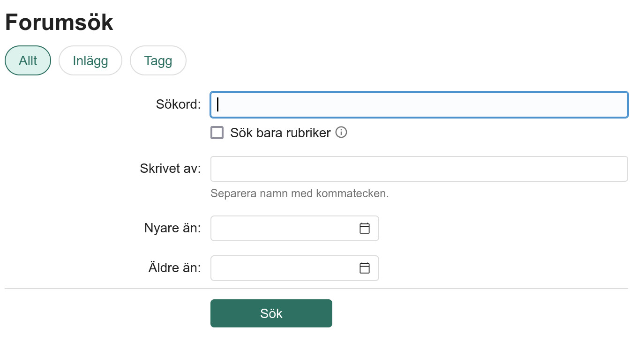Select the Allt search tab
Screen dimensions: 644x356
pyautogui.click(x=28, y=60)
